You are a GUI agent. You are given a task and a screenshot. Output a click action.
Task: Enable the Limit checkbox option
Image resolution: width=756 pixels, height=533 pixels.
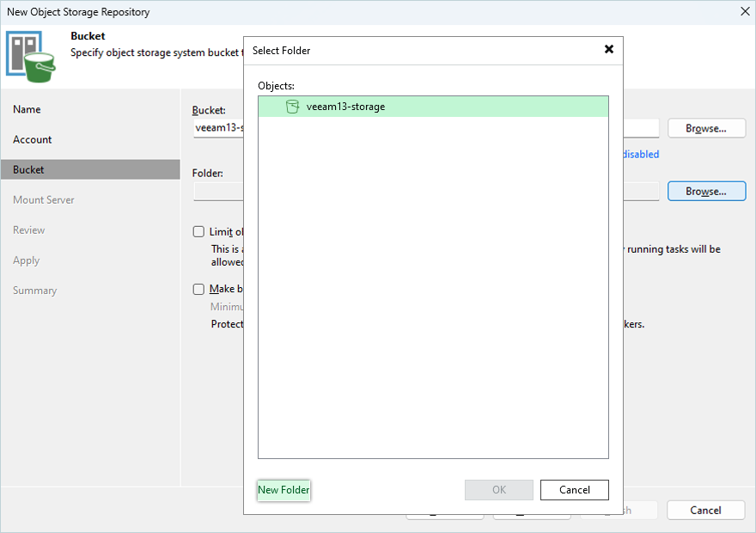pos(199,232)
